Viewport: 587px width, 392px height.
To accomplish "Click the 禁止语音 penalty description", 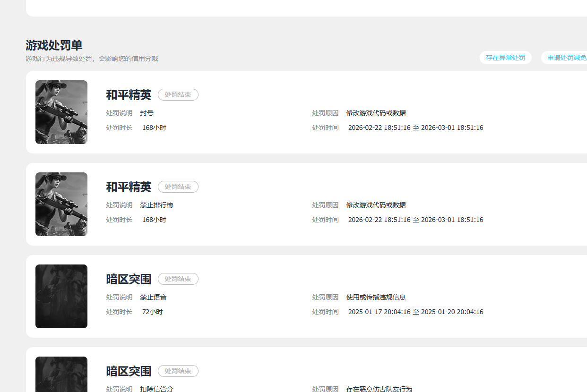I will [x=153, y=297].
